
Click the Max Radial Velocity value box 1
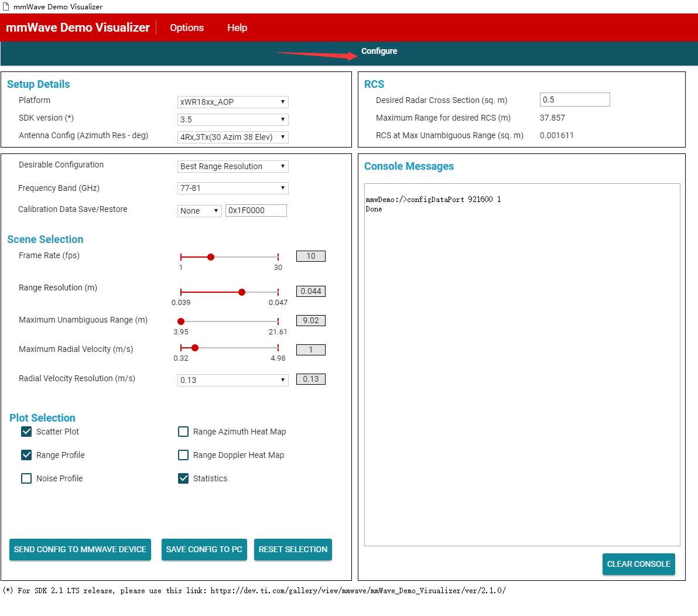point(311,350)
